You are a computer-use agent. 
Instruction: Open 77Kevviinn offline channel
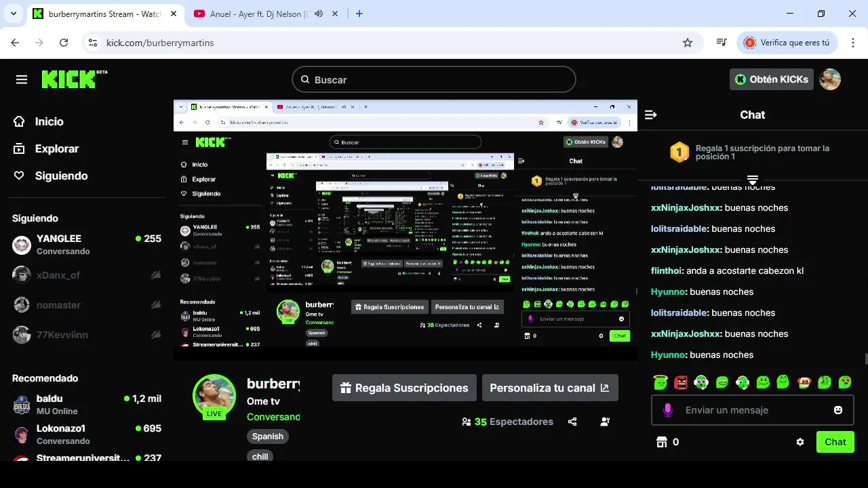click(x=87, y=335)
